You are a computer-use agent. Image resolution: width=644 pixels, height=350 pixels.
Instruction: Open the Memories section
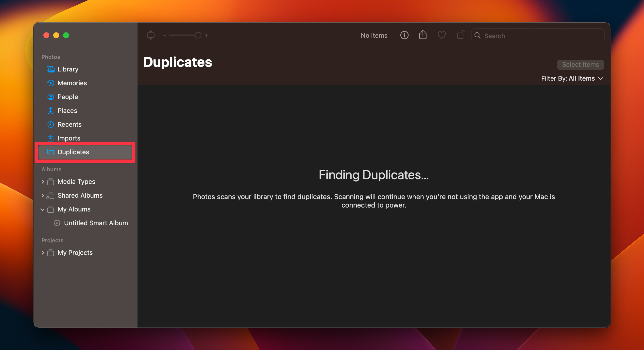point(72,83)
